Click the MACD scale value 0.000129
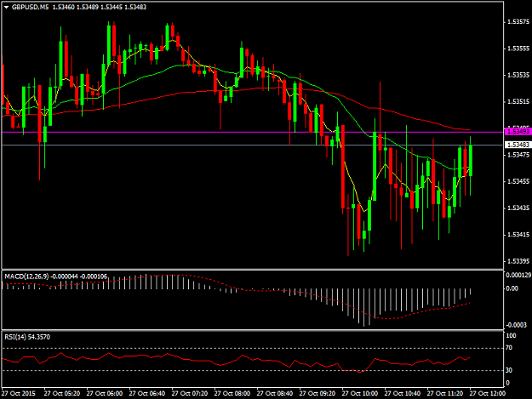This screenshot has width=532, height=399. [518, 275]
